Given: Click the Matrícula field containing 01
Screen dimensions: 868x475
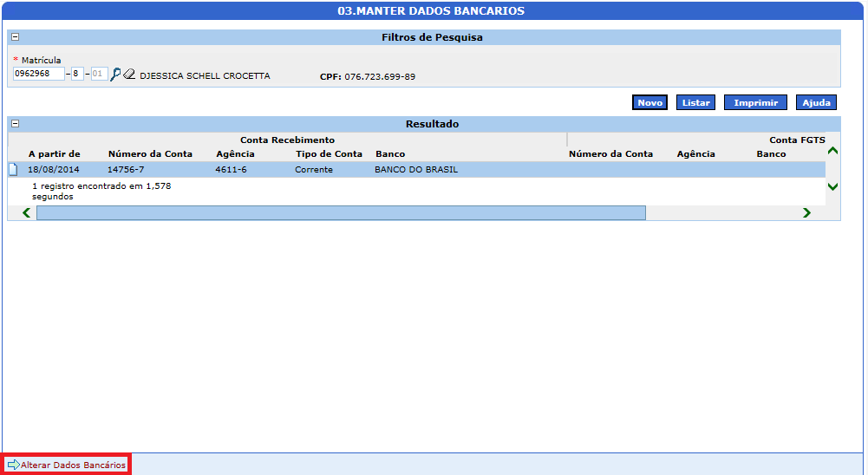Looking at the screenshot, I should (99, 75).
